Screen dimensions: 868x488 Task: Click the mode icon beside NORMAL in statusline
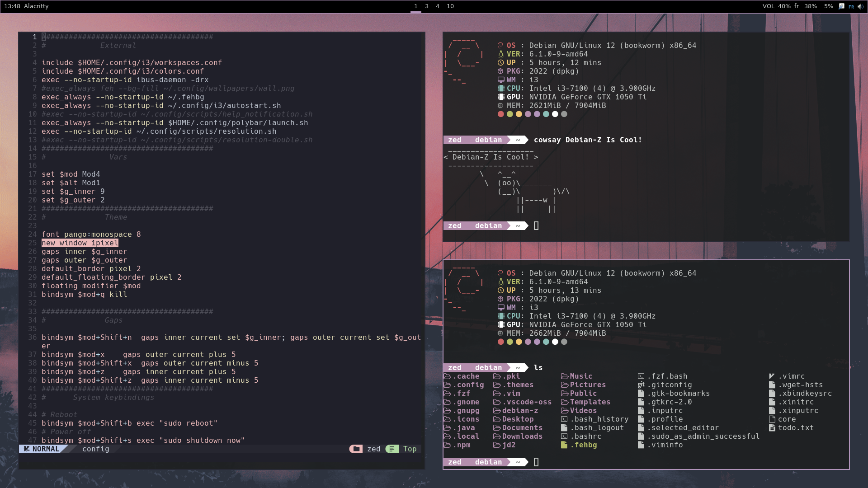pyautogui.click(x=27, y=449)
